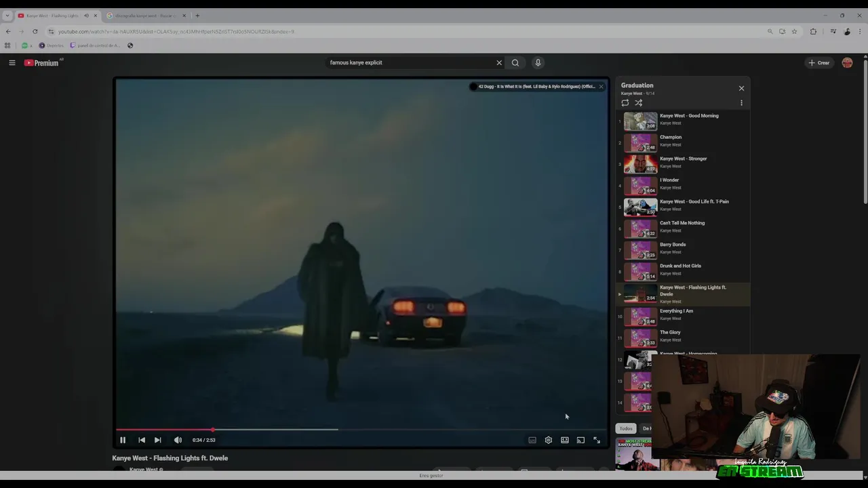868x488 pixels.
Task: Open the media controls icon in Chrome toolbar
Action: point(833,31)
